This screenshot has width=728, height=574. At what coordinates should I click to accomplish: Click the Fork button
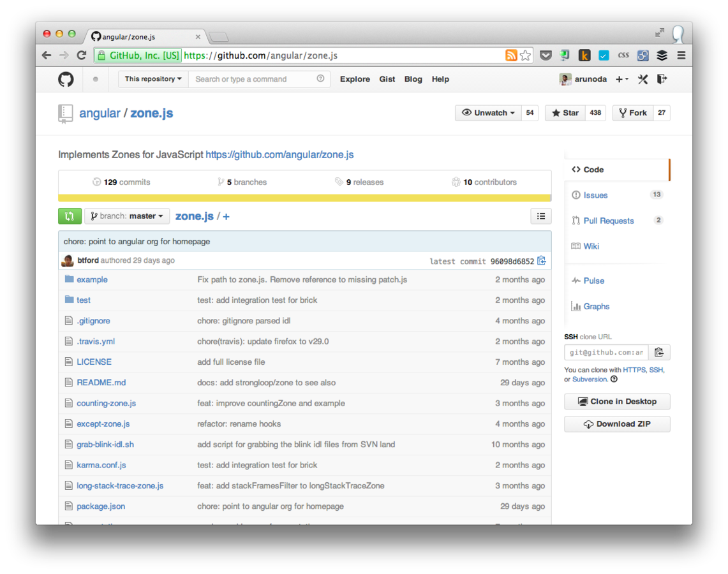click(x=633, y=113)
